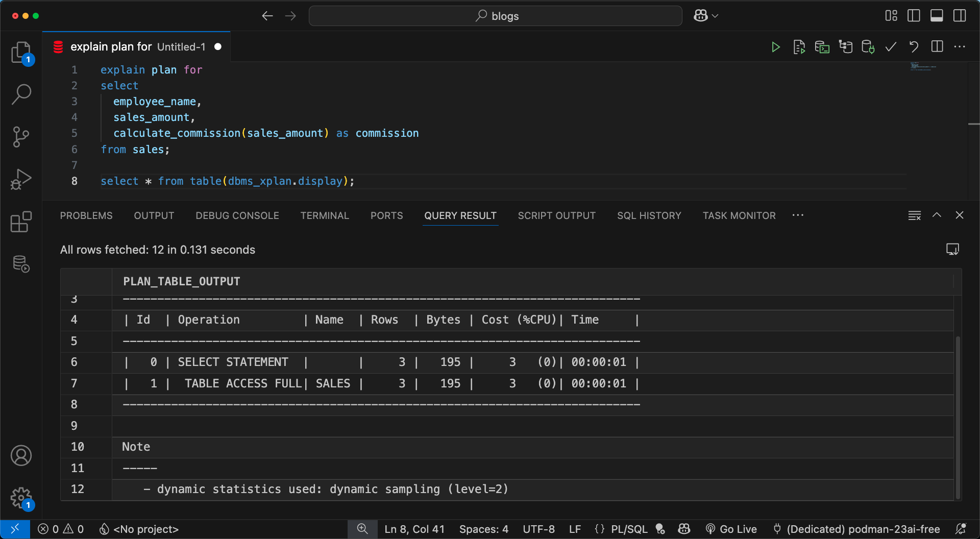Click the database download icon in toolbar

click(868, 47)
